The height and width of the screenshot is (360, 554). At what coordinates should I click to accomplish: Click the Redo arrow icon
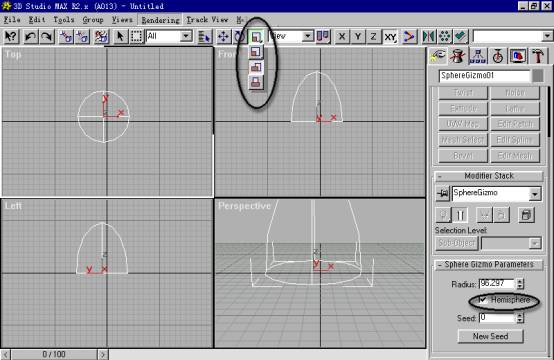pos(46,36)
